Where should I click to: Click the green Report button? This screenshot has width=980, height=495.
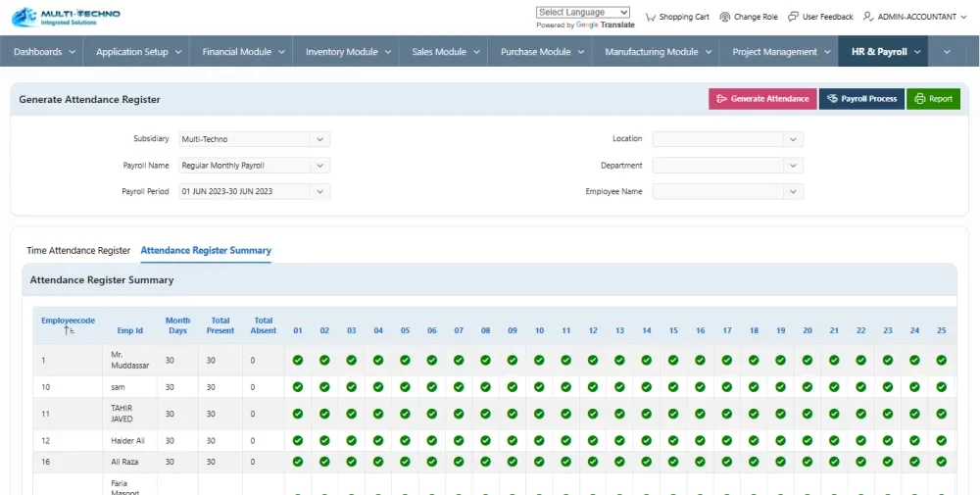tap(933, 99)
